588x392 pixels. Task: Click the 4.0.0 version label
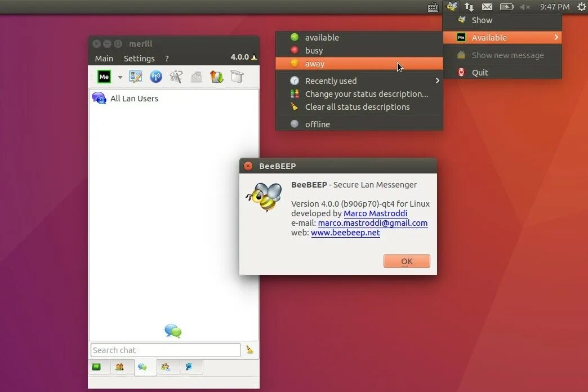coord(239,57)
